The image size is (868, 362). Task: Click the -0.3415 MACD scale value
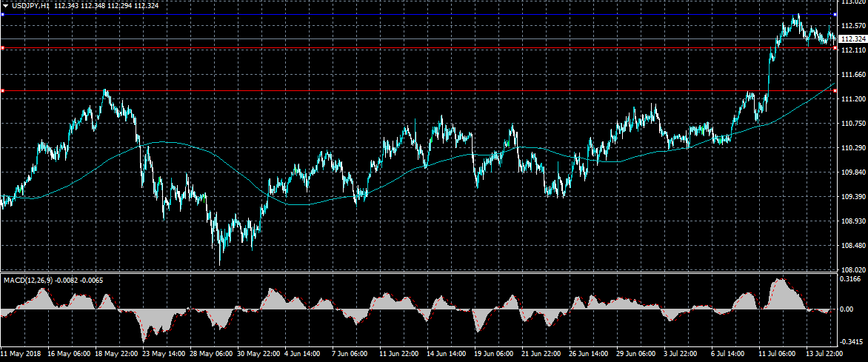coord(850,342)
